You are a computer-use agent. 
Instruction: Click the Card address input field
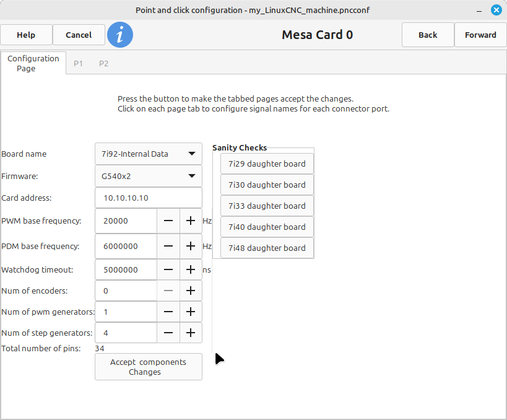pos(149,198)
